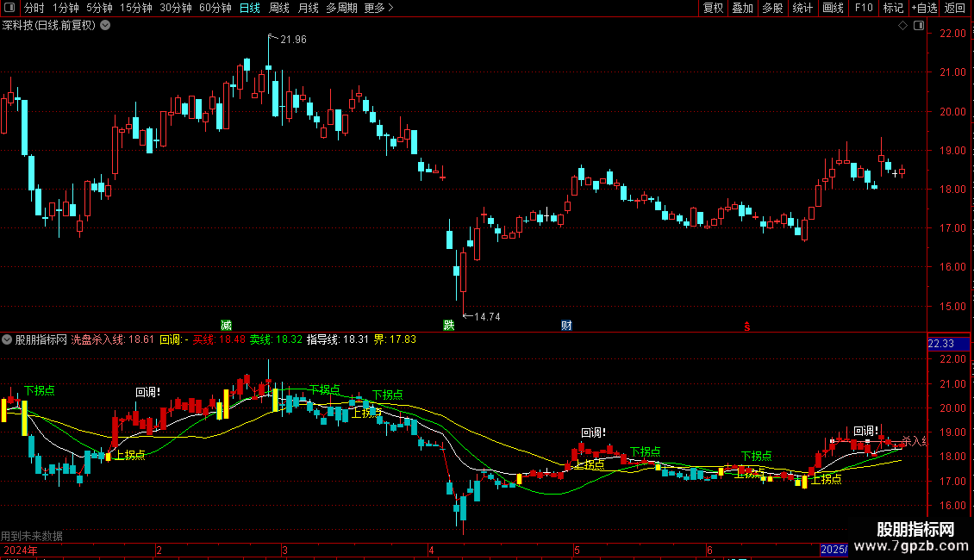
Task: Open the 股朋指标网 indicator dropdown arrow
Action: click(7, 339)
